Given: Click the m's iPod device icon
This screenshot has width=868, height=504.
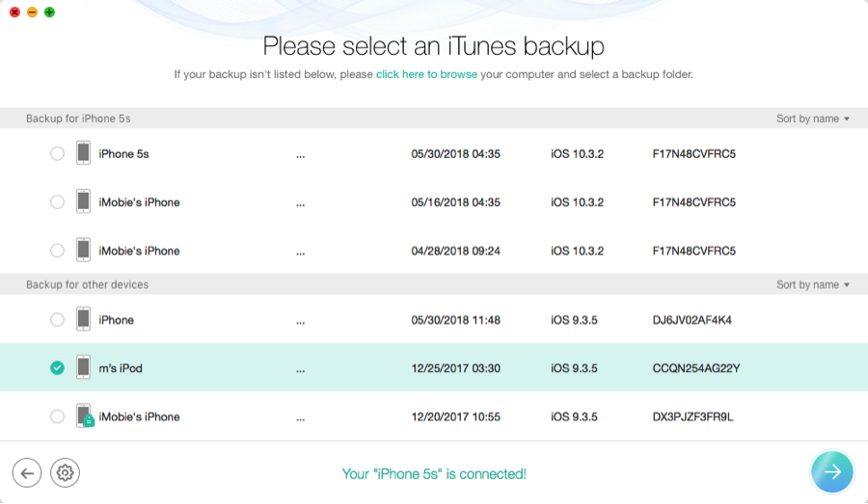Looking at the screenshot, I should coord(84,368).
